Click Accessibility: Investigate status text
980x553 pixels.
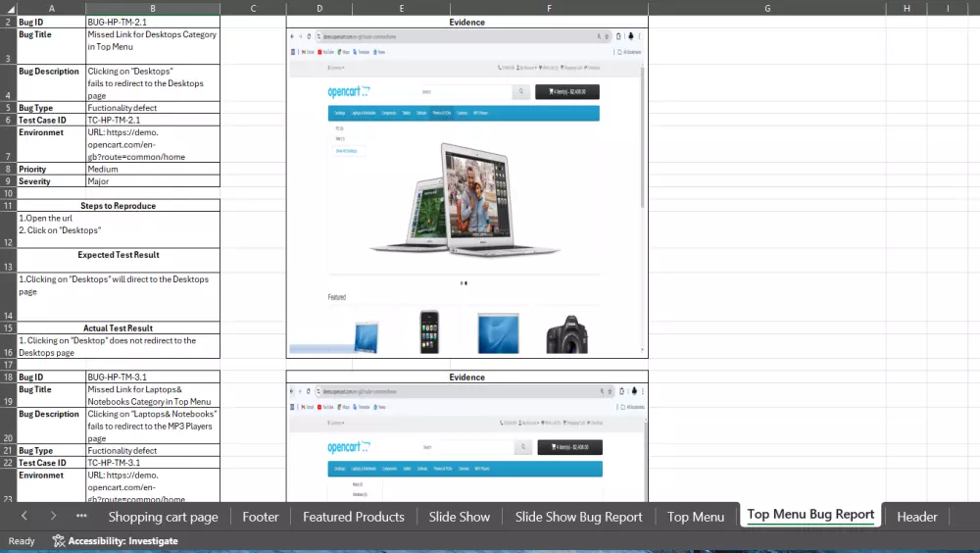123,540
